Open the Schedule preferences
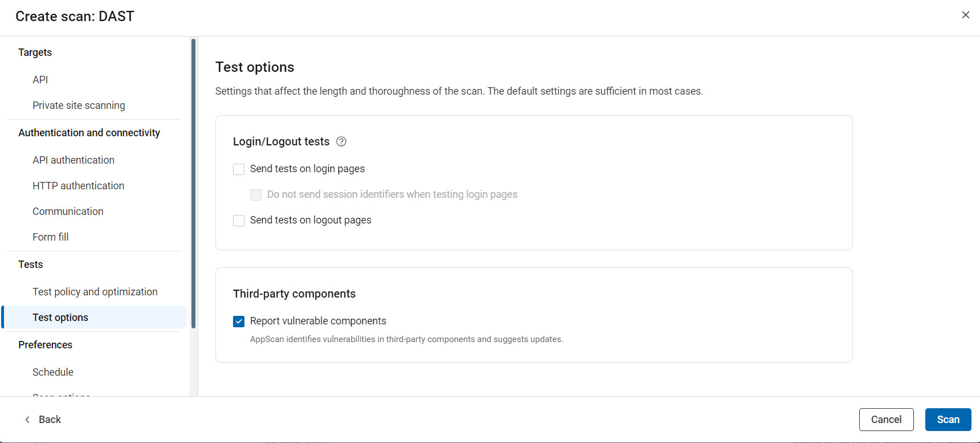This screenshot has width=980, height=443. click(x=53, y=372)
